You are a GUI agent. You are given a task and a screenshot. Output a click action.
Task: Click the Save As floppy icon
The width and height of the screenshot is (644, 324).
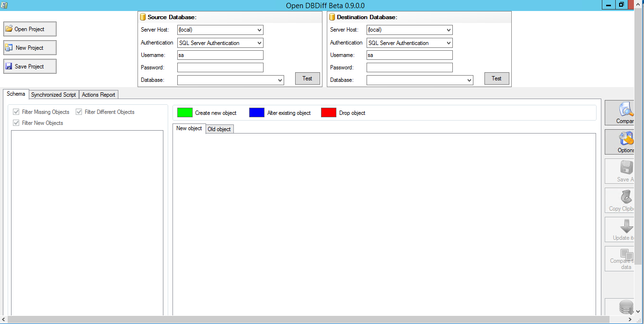click(626, 168)
